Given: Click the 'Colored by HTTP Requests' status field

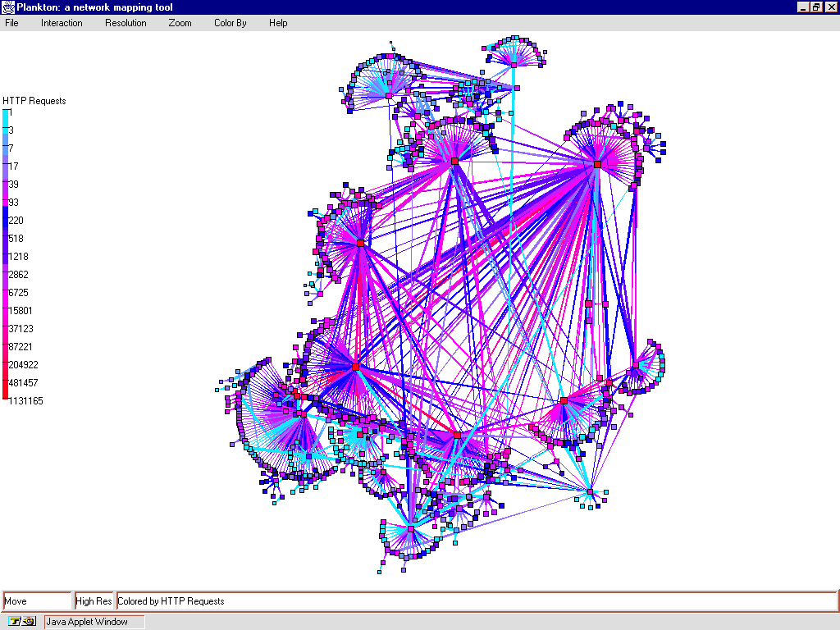Looking at the screenshot, I should coord(476,601).
